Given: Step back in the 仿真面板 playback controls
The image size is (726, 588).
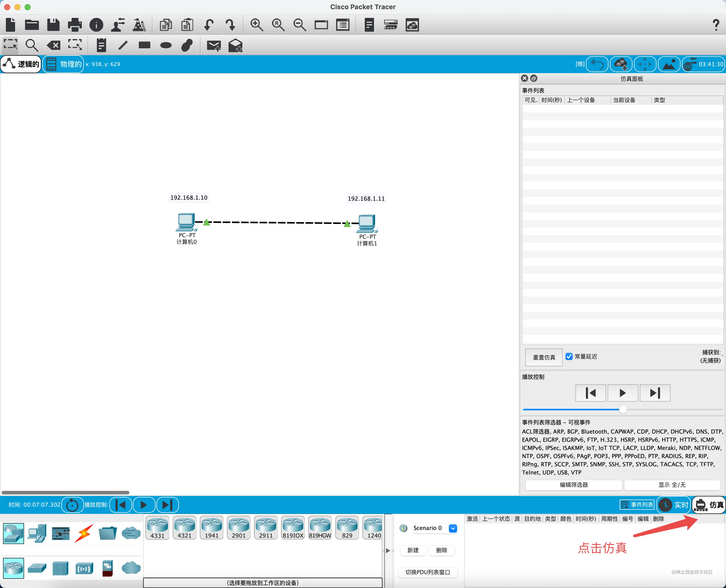Looking at the screenshot, I should tap(591, 393).
